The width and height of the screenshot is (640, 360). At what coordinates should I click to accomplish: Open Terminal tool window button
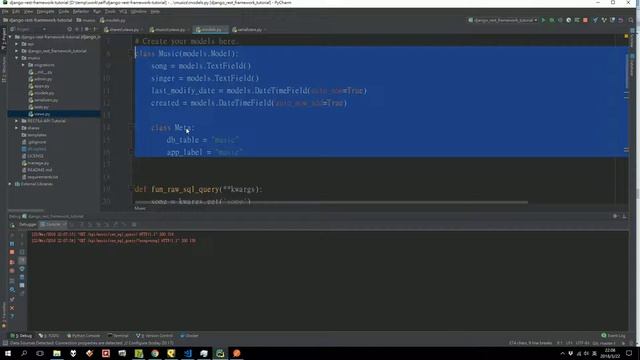(x=118, y=336)
